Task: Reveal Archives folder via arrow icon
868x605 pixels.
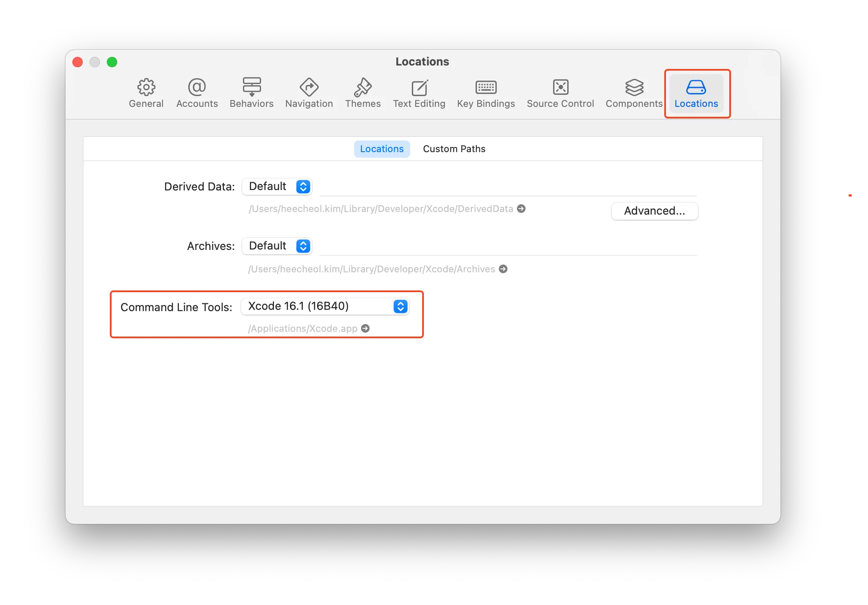Action: pyautogui.click(x=503, y=269)
